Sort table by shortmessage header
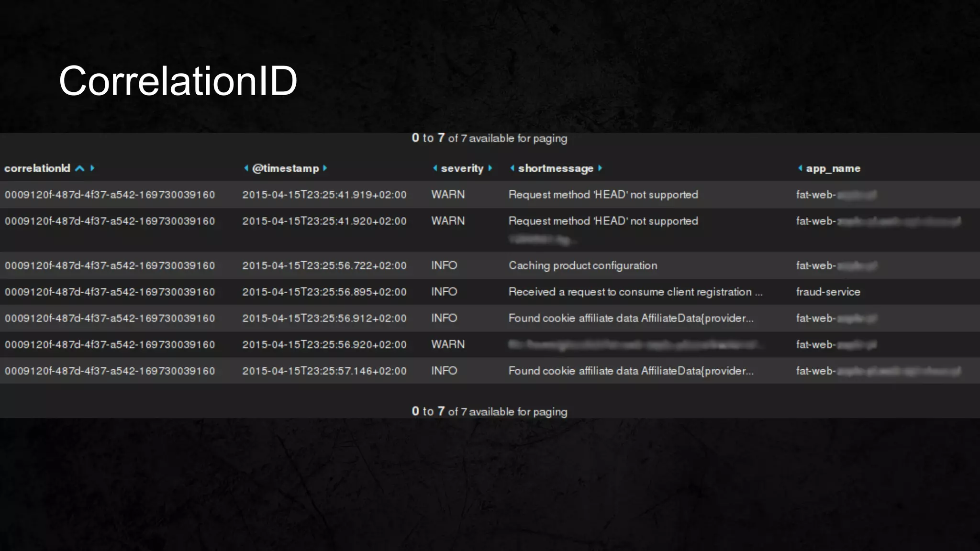The width and height of the screenshot is (980, 551). (556, 168)
